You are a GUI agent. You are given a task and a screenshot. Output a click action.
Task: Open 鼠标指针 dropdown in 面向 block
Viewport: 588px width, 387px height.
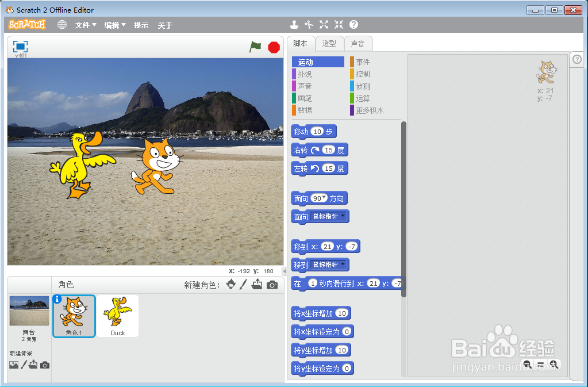[329, 216]
